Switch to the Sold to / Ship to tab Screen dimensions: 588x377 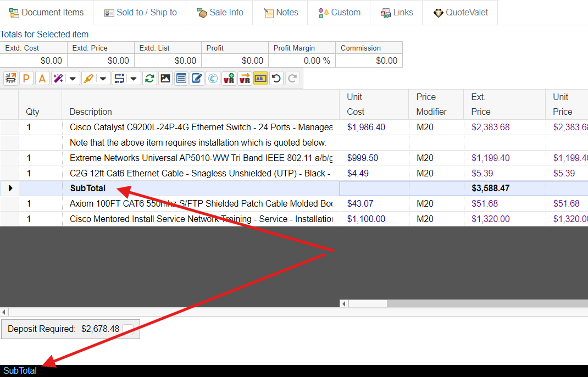(x=140, y=13)
